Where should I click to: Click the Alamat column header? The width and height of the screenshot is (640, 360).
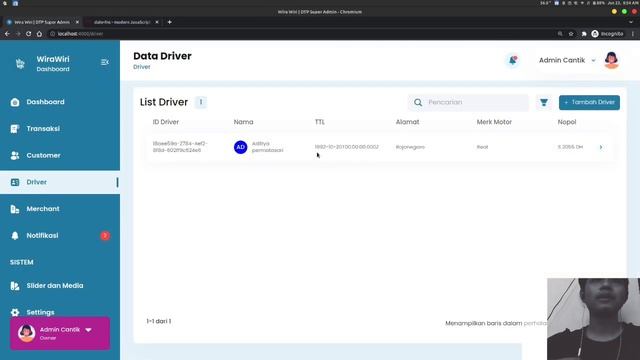tap(407, 122)
